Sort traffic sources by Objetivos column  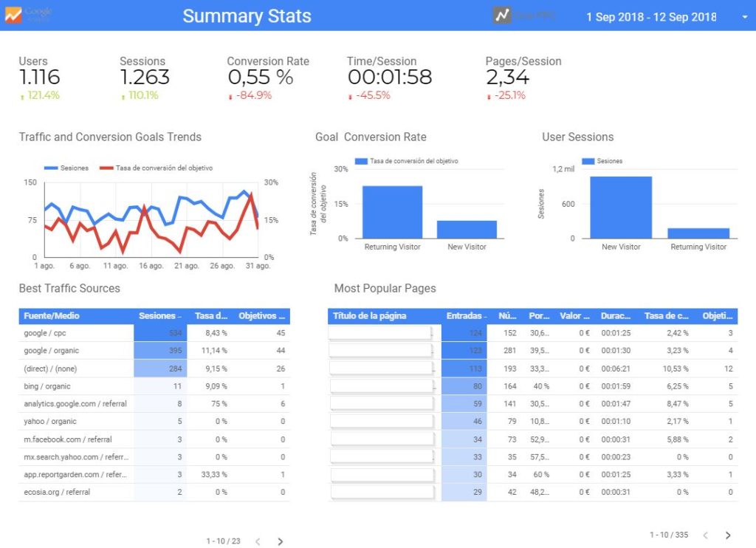tap(262, 316)
